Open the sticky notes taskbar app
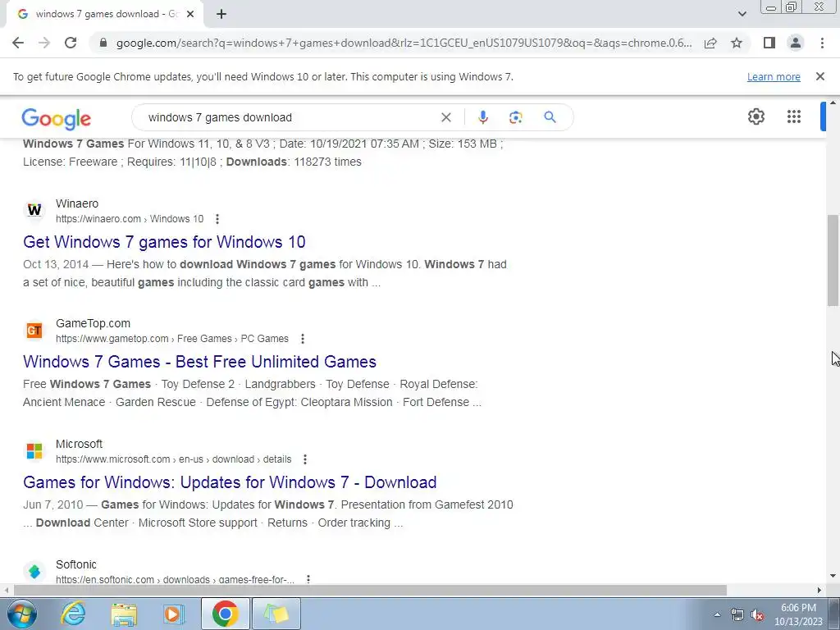This screenshot has width=840, height=630. [x=276, y=614]
